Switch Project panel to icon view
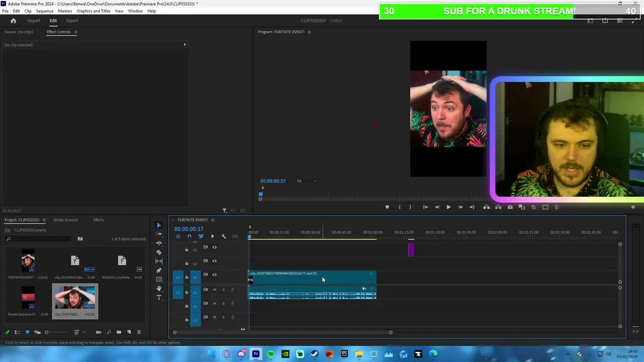This screenshot has height=362, width=644. [x=27, y=332]
